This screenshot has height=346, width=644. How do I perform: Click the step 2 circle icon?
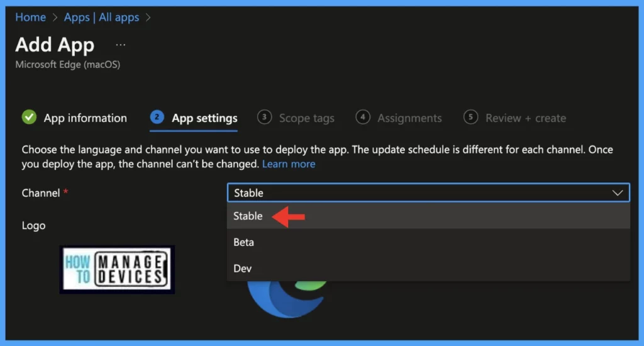(x=157, y=117)
